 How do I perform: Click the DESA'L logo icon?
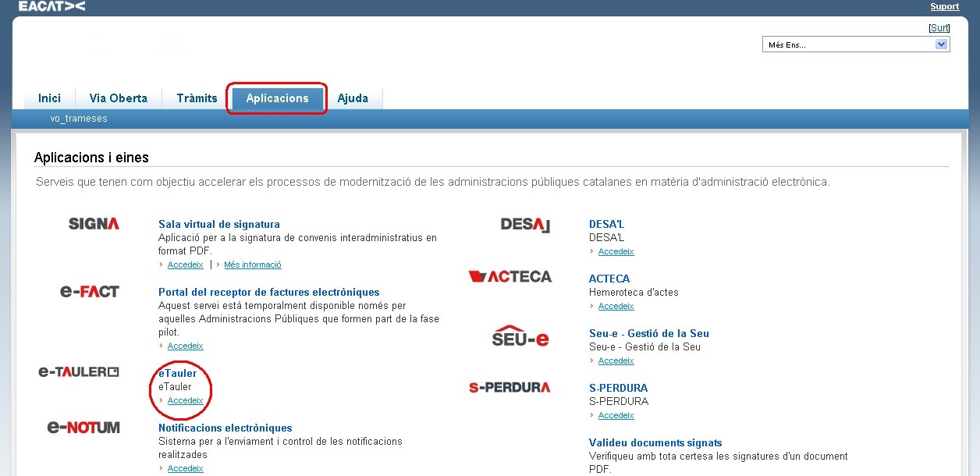point(525,225)
